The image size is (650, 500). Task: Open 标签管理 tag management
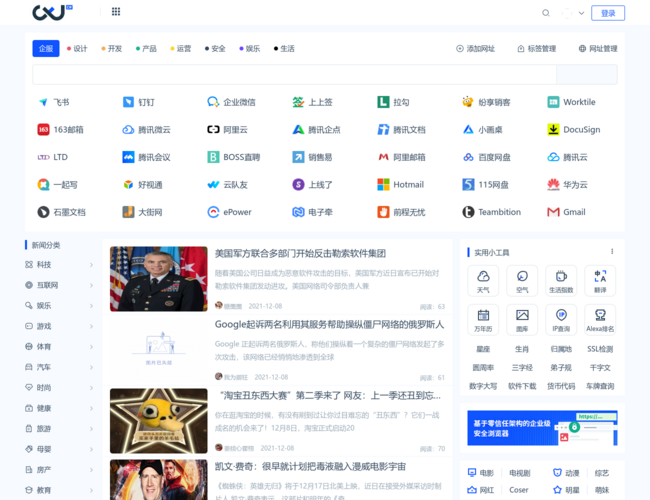pyautogui.click(x=537, y=49)
